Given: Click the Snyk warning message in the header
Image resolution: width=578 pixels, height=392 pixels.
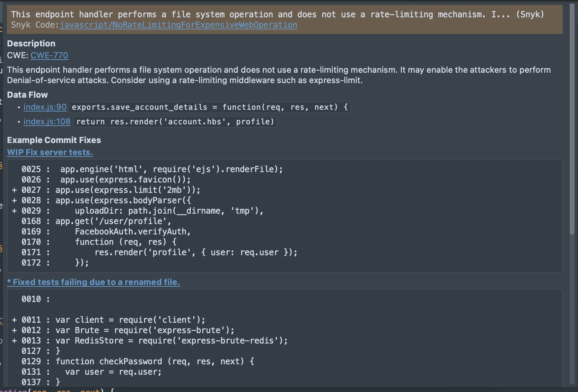Looking at the screenshot, I should pyautogui.click(x=278, y=15).
